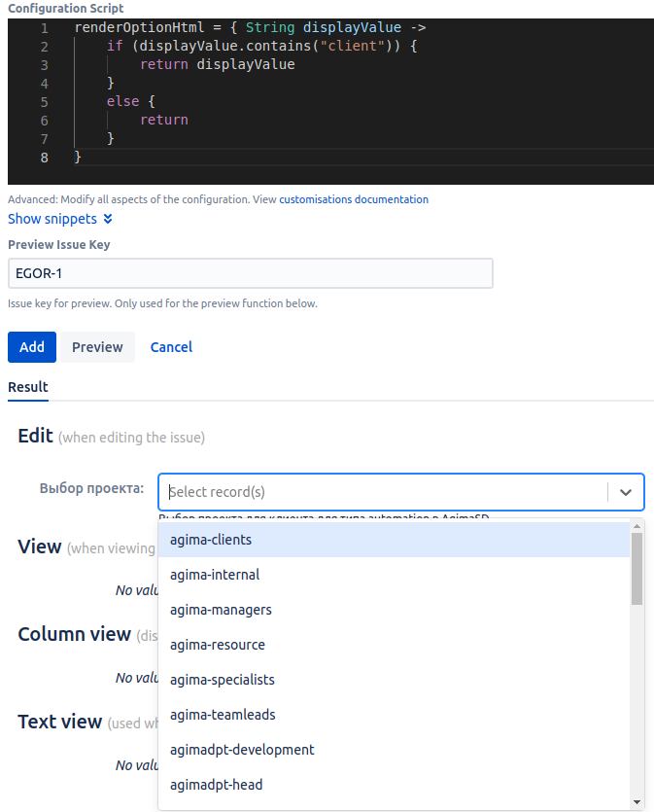Screen dimensions: 654x812
Task: Click the dropdown list scrollbar thumb
Action: (637, 569)
